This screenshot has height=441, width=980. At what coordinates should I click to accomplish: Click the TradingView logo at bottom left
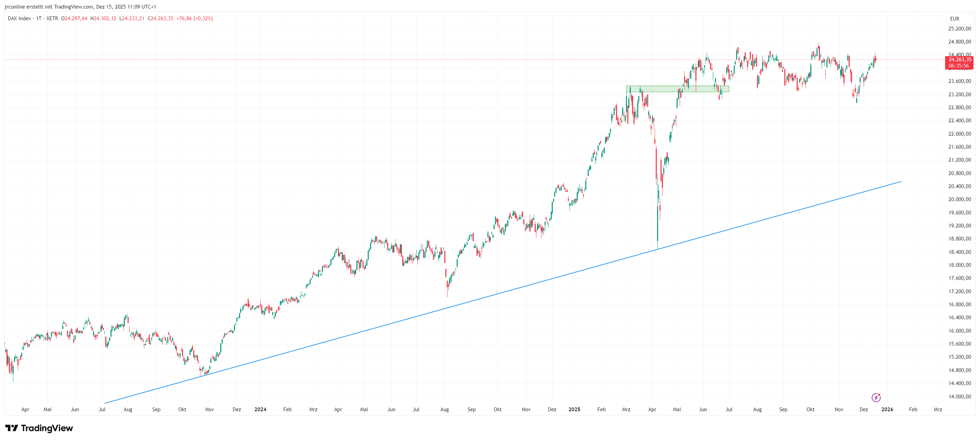(39, 428)
